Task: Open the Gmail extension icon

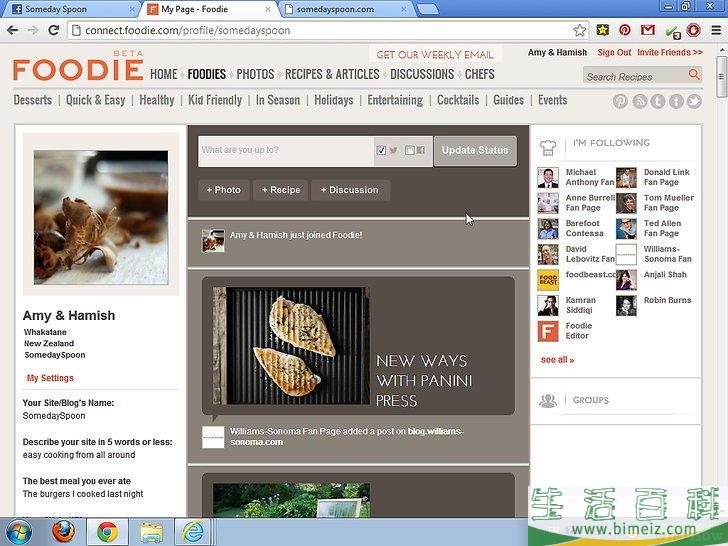Action: point(648,30)
